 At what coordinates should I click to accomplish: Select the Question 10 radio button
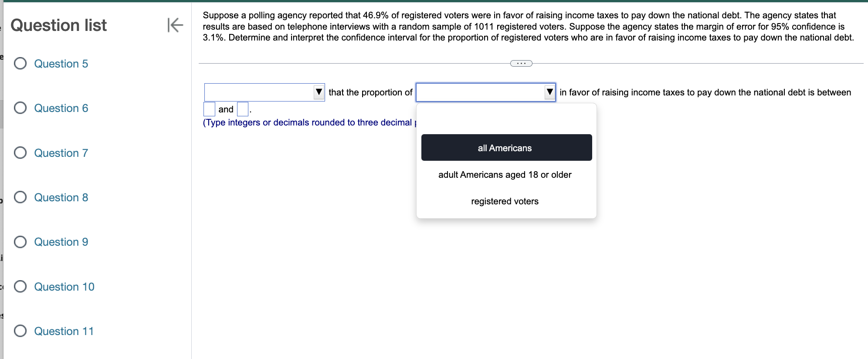[x=20, y=287]
